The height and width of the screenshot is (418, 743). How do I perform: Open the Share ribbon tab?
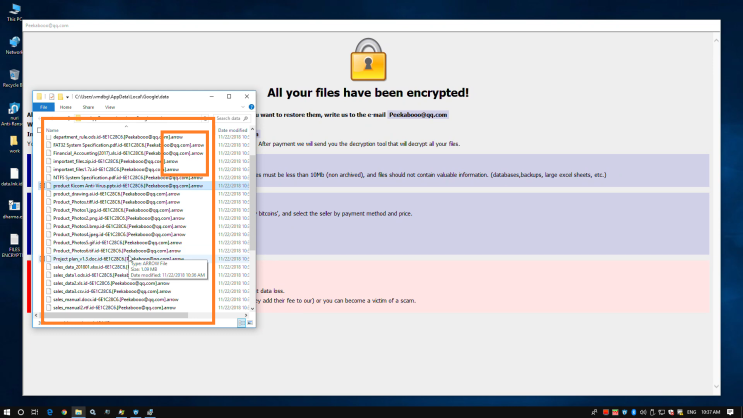pyautogui.click(x=88, y=107)
